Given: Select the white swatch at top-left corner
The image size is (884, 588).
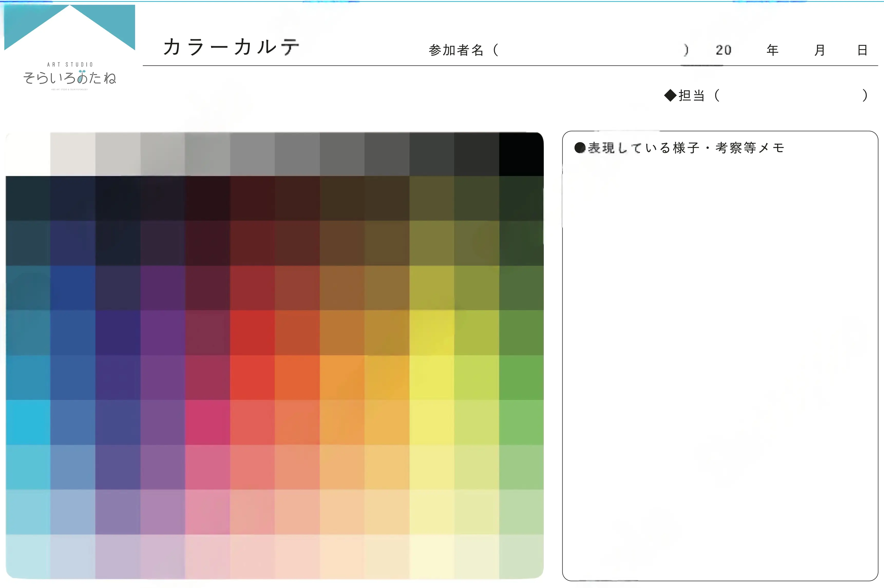Looking at the screenshot, I should coord(28,154).
